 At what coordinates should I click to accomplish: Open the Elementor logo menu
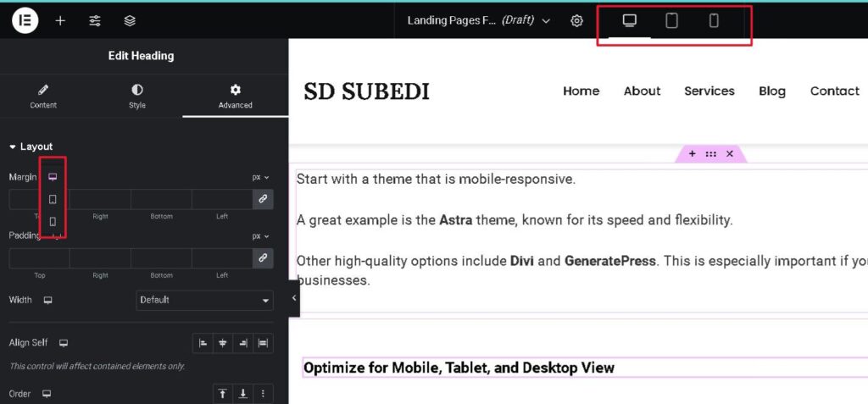point(25,20)
